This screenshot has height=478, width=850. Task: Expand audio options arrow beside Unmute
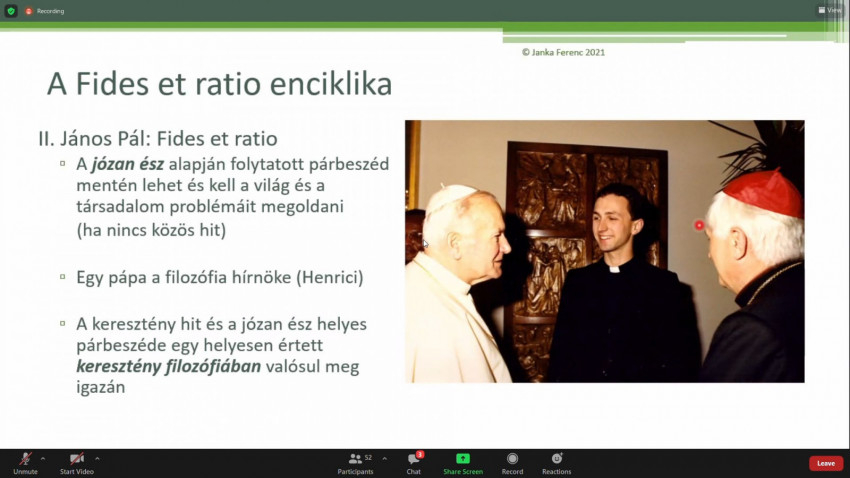(43, 458)
